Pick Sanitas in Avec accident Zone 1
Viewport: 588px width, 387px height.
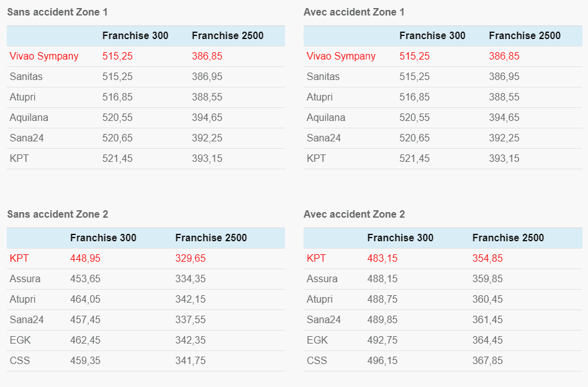(x=323, y=76)
